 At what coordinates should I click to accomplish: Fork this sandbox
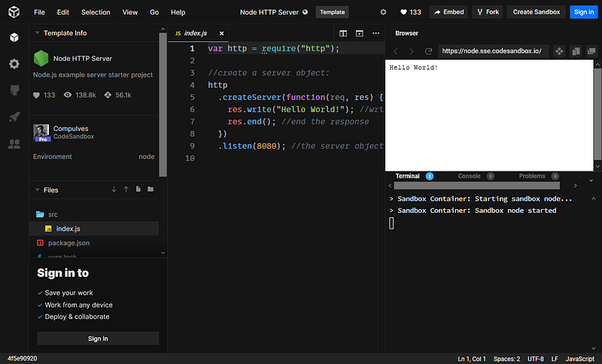tap(488, 12)
